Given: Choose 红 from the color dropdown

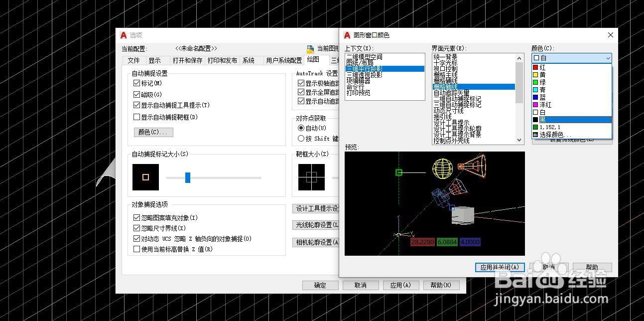Looking at the screenshot, I should point(572,67).
